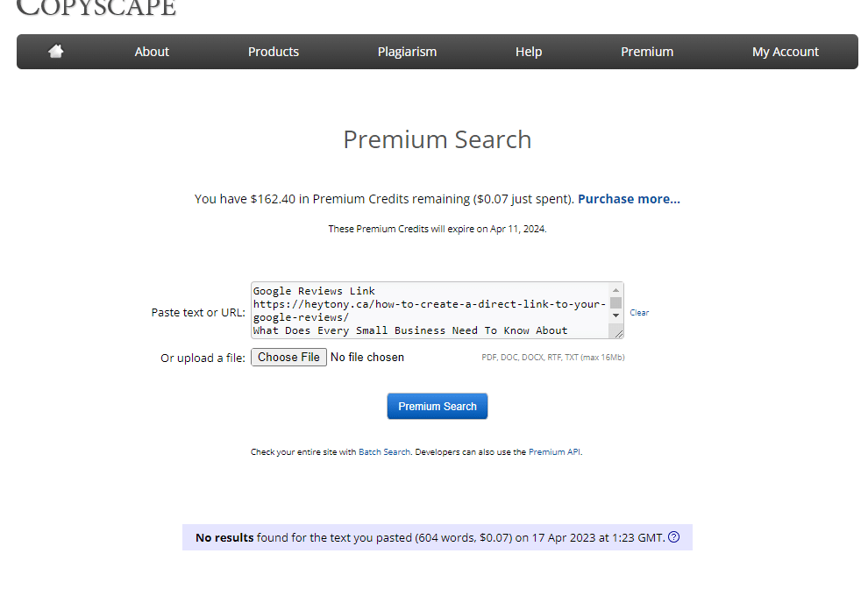This screenshot has height=596, width=868.
Task: Follow the Purchase more... link
Action: [x=629, y=199]
